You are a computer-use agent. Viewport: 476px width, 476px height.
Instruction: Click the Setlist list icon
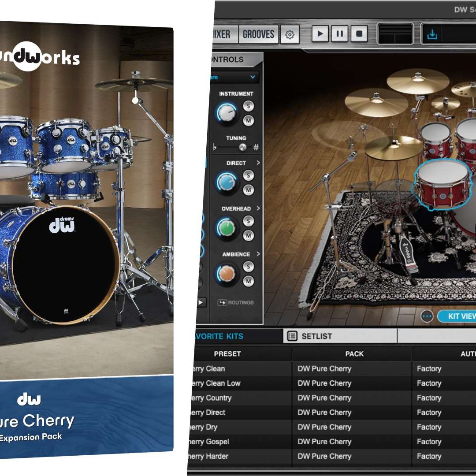click(292, 336)
